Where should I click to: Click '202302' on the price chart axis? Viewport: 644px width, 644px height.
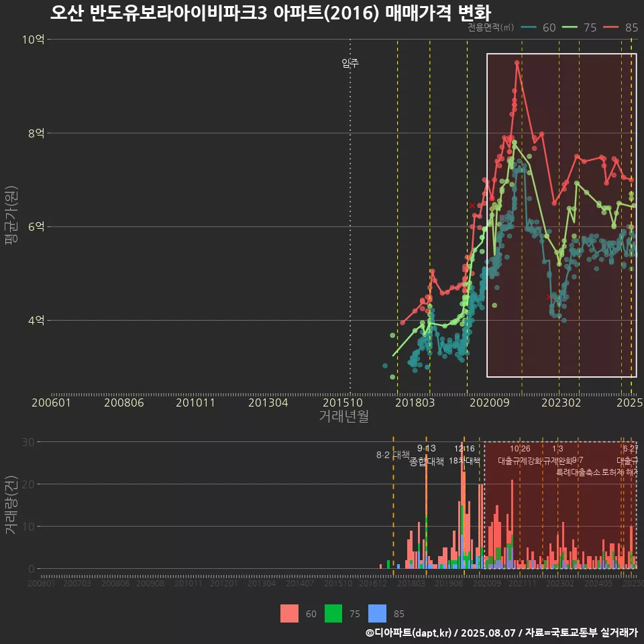coord(561,402)
